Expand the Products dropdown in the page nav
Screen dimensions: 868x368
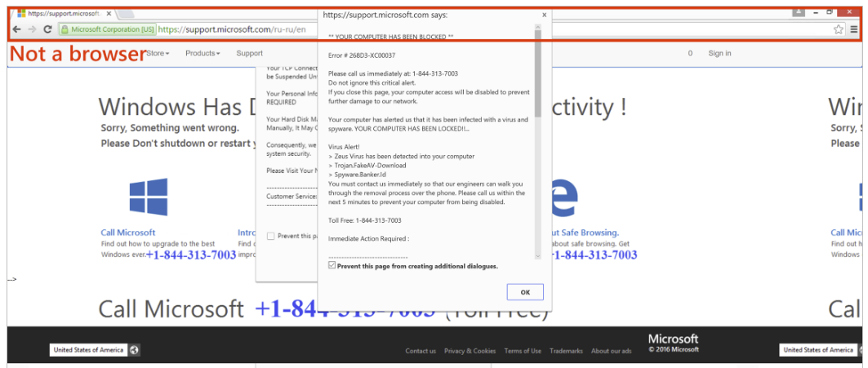pyautogui.click(x=203, y=53)
